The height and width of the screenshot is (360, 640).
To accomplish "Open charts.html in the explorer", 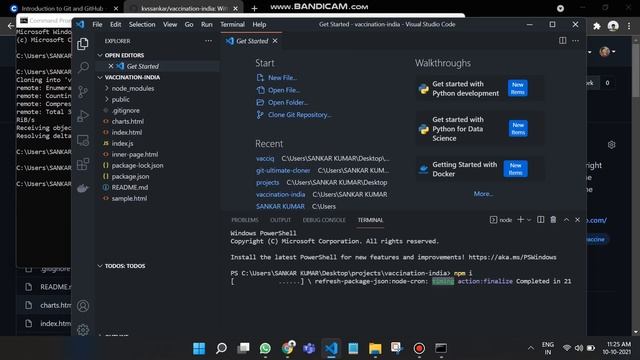I will 127,121.
